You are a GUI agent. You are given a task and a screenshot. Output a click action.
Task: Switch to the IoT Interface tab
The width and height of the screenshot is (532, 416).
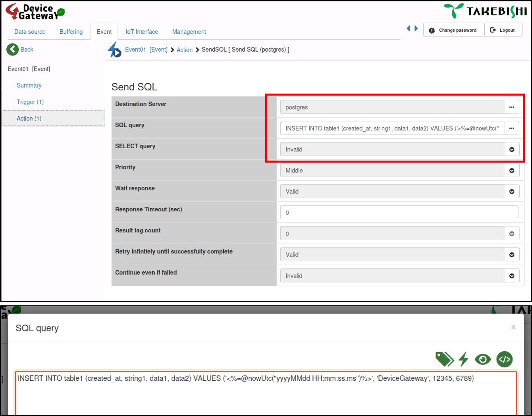[x=142, y=32]
